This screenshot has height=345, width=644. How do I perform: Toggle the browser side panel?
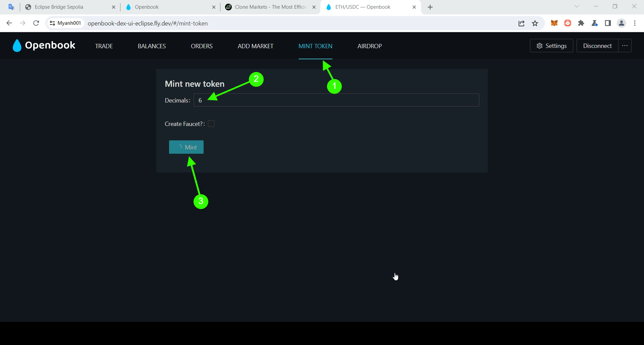[608, 23]
